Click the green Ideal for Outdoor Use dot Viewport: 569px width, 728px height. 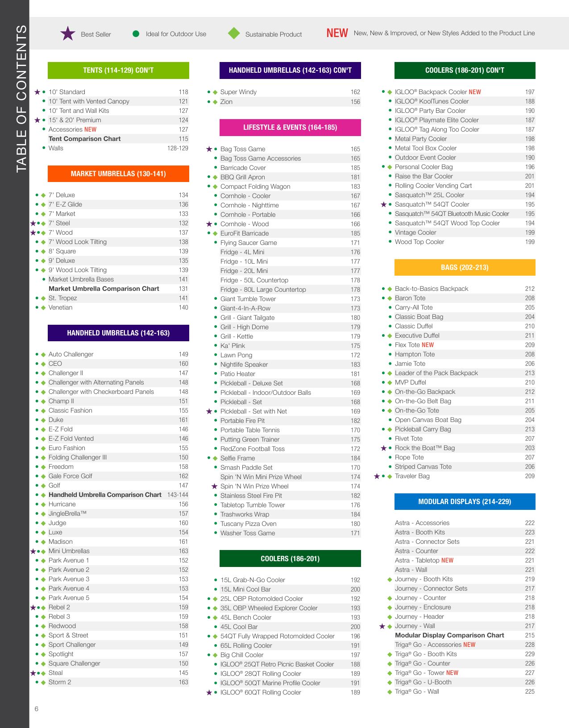point(136,33)
